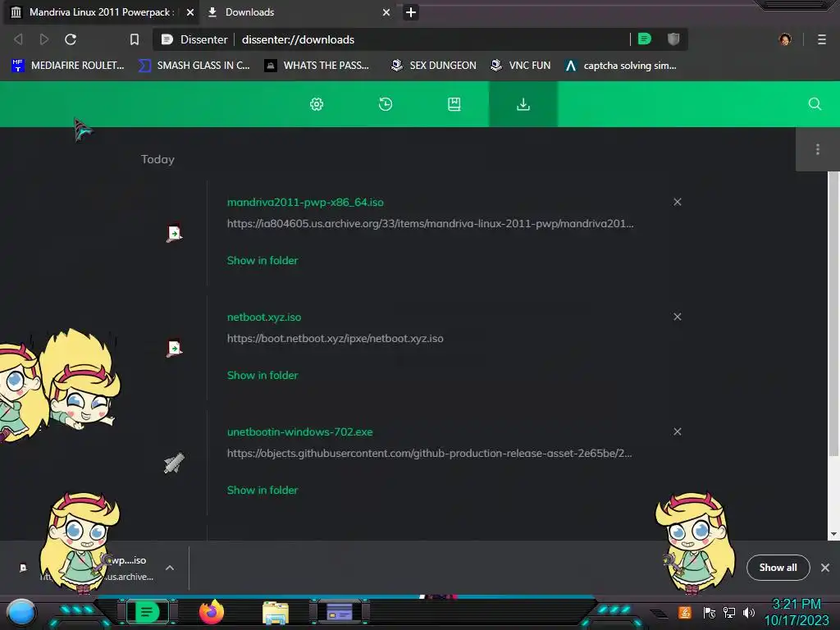840x630 pixels.
Task: Click the green Dissenter comment icon
Action: pyautogui.click(x=645, y=39)
